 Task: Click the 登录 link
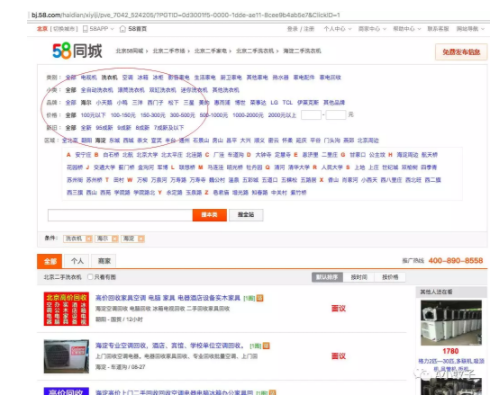point(292,29)
